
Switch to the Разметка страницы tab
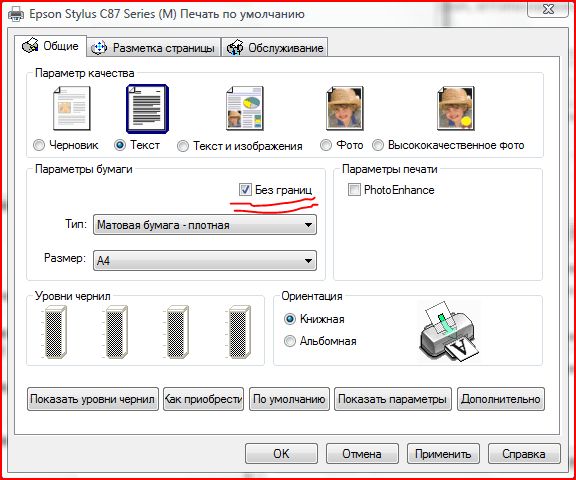pos(154,48)
